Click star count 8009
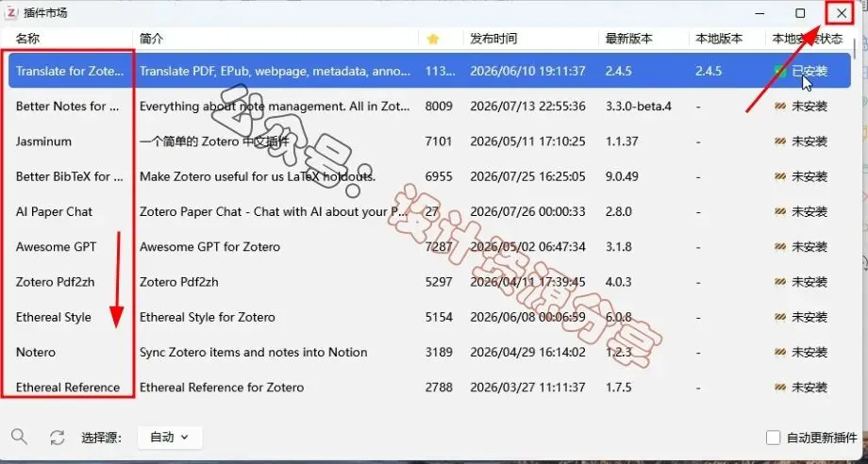This screenshot has height=464, width=868. click(439, 107)
